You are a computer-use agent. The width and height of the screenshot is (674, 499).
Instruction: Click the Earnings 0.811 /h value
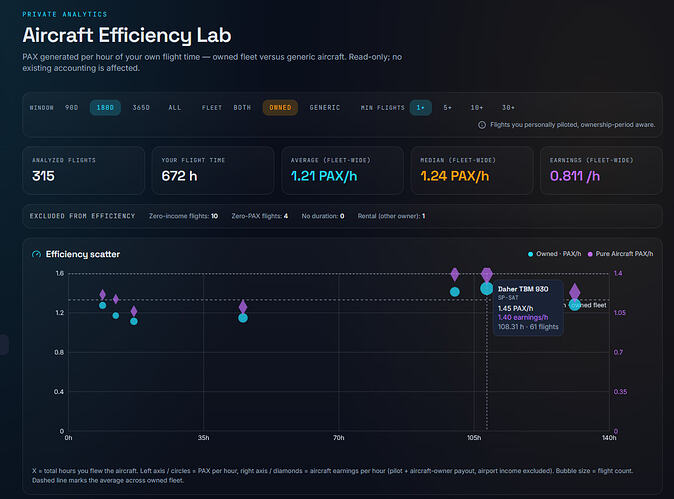click(575, 176)
